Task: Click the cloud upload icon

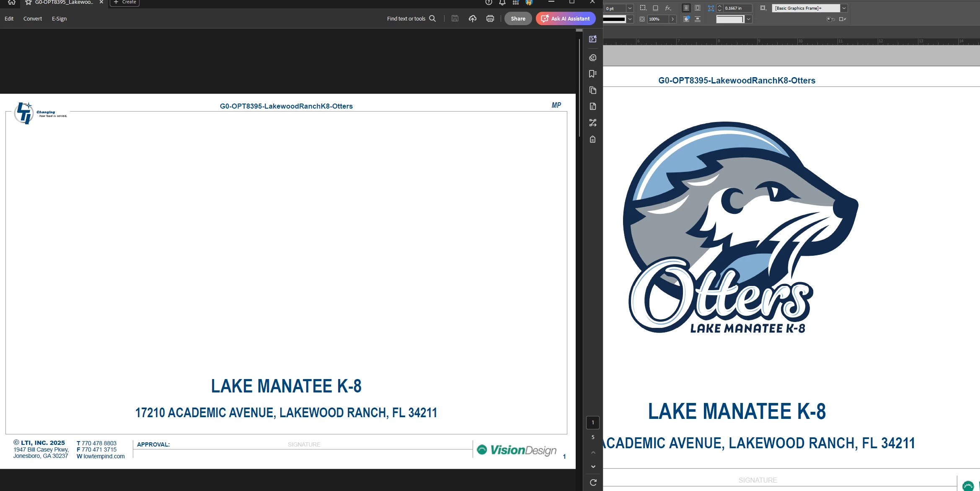Action: pyautogui.click(x=472, y=18)
